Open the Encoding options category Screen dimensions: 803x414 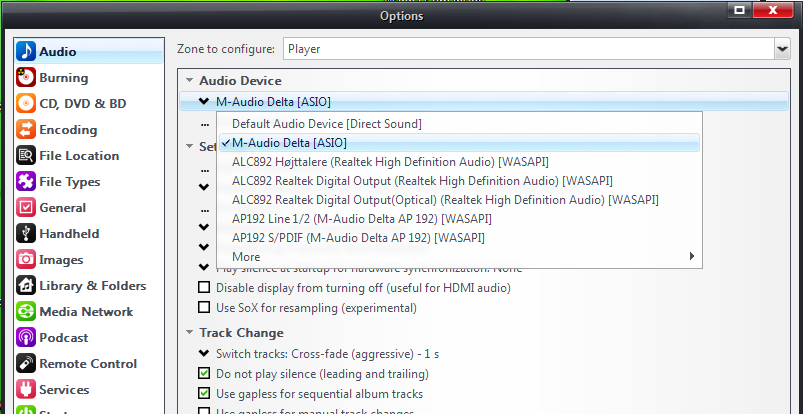[89, 130]
